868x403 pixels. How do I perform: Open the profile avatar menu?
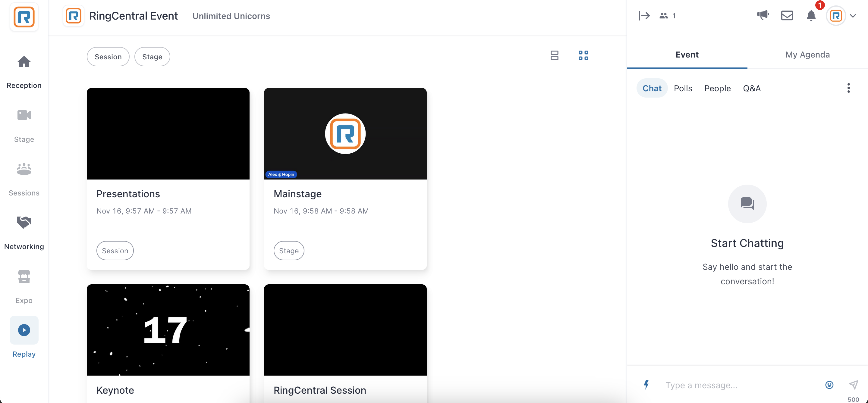click(836, 16)
